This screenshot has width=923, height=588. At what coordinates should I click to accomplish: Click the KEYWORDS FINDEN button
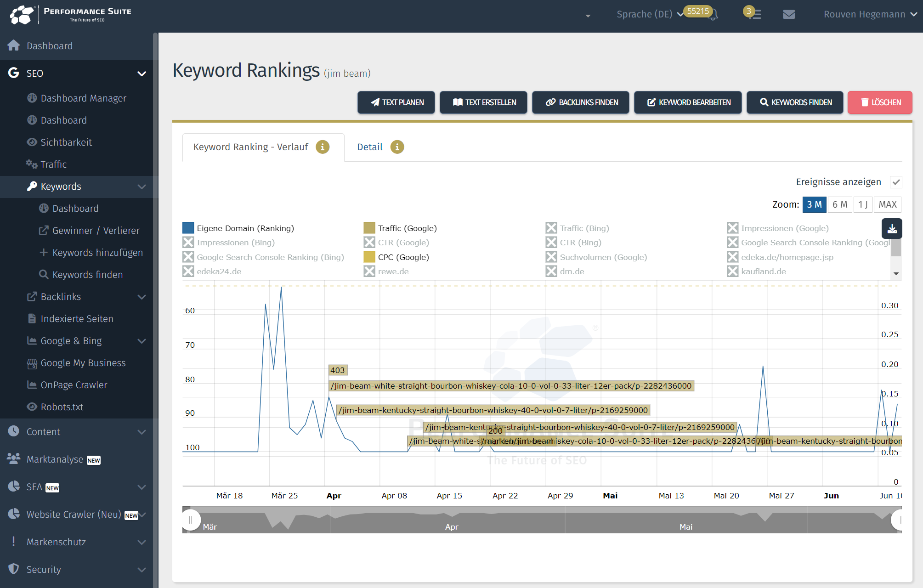click(795, 102)
